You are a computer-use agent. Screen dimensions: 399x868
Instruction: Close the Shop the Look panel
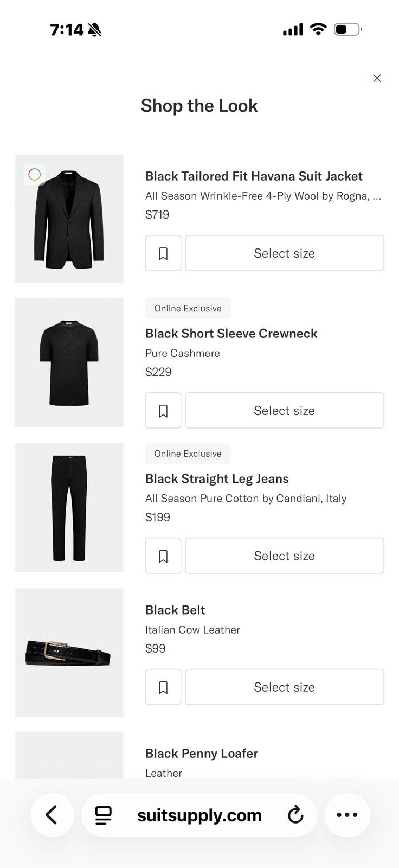(x=377, y=78)
